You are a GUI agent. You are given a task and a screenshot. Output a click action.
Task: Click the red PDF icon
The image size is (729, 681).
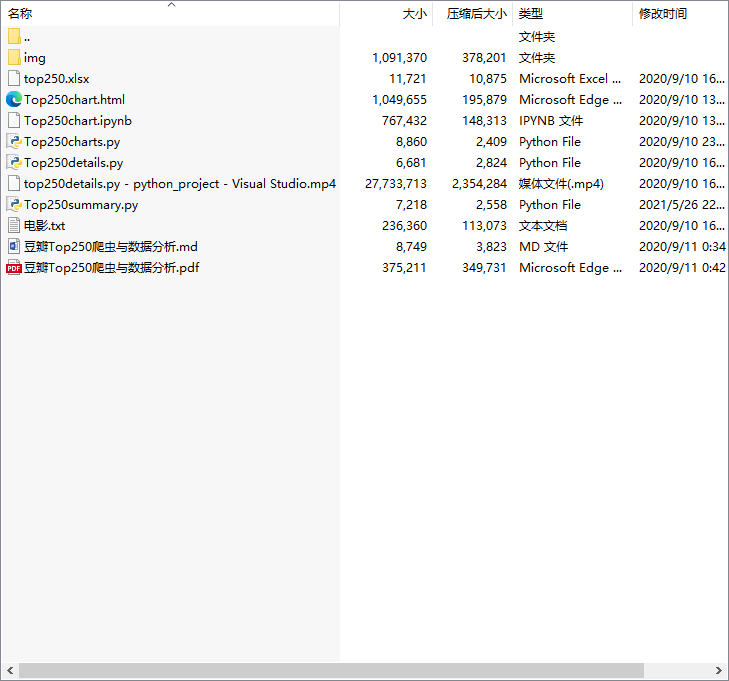[x=14, y=268]
